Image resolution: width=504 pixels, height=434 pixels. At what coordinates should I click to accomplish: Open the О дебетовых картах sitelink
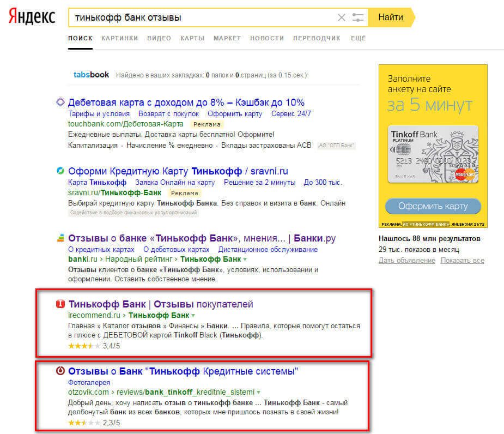click(177, 249)
